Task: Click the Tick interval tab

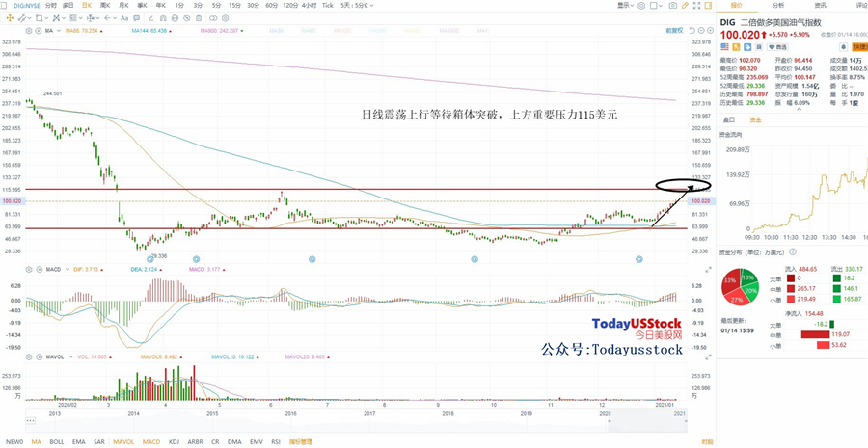Action: (x=328, y=6)
